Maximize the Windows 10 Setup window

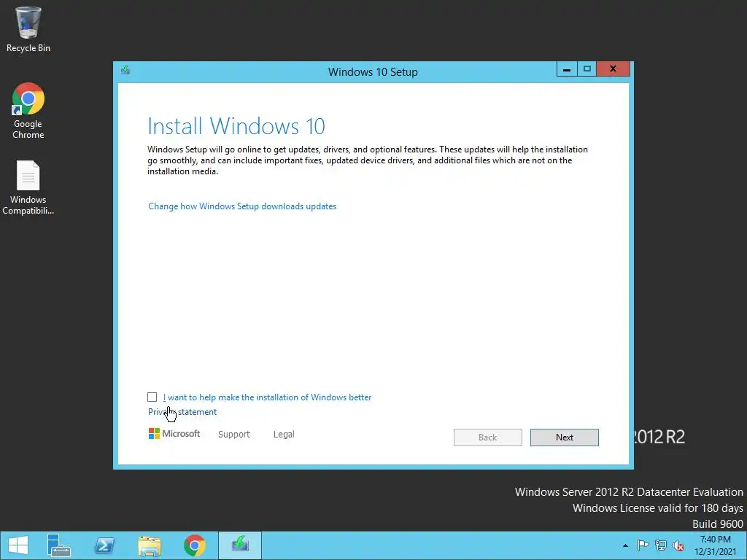587,69
